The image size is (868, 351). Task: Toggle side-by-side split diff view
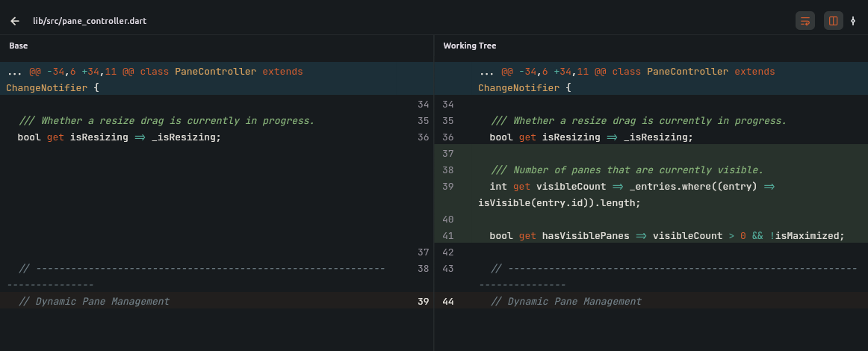point(833,21)
